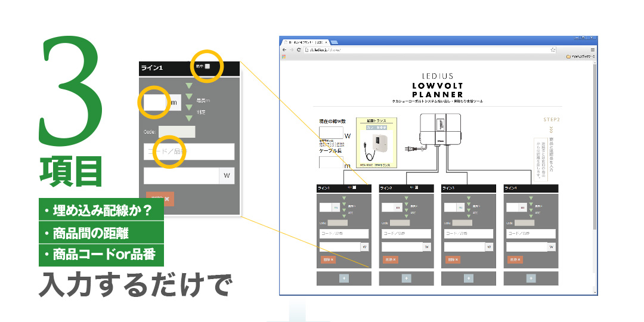Screen dimensions: 644x322
Task: Click ライン4 wattage input field
Action: pos(527,247)
